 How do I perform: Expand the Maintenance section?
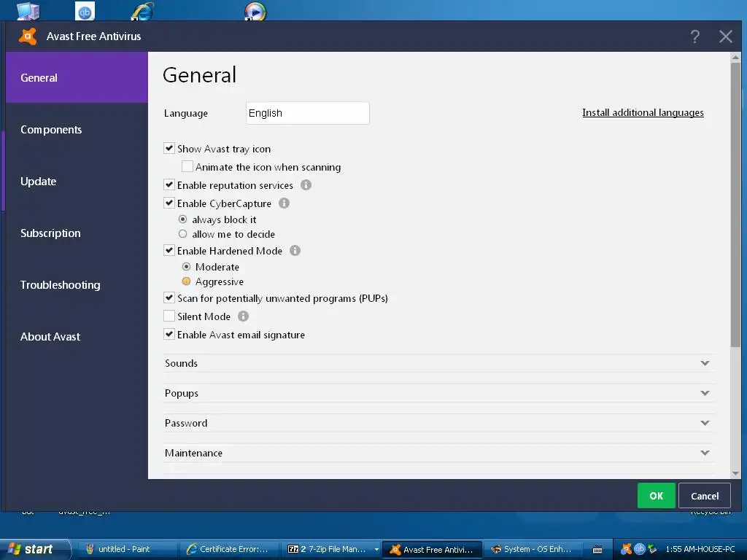[438, 453]
